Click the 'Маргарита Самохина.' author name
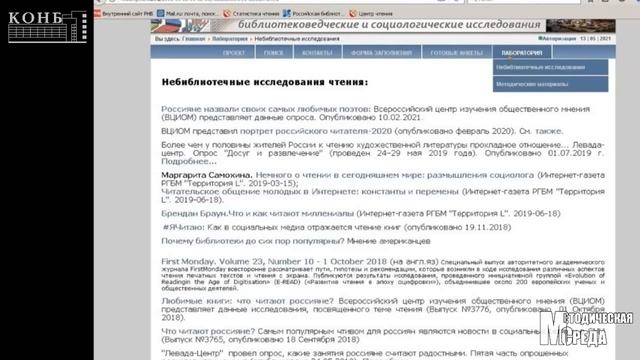This screenshot has height=360, width=640. (207, 175)
